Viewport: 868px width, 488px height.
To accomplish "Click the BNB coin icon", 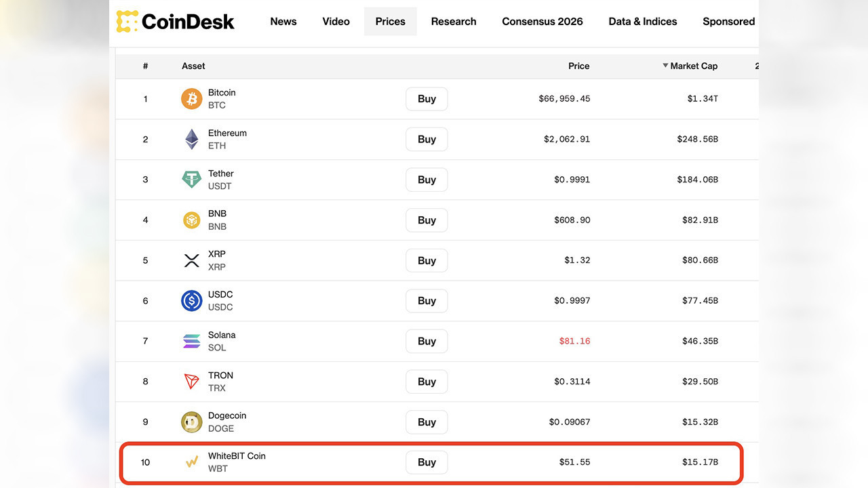I will tap(191, 220).
